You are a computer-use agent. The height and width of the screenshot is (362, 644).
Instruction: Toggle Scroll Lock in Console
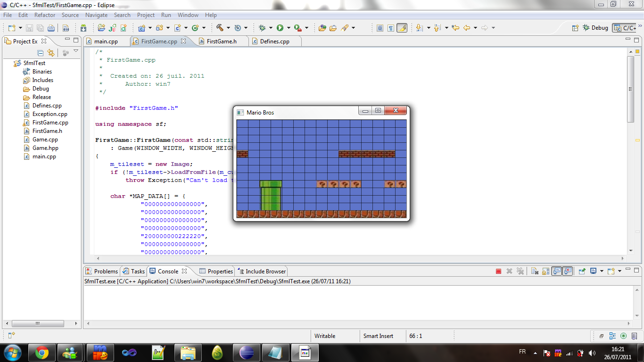545,271
